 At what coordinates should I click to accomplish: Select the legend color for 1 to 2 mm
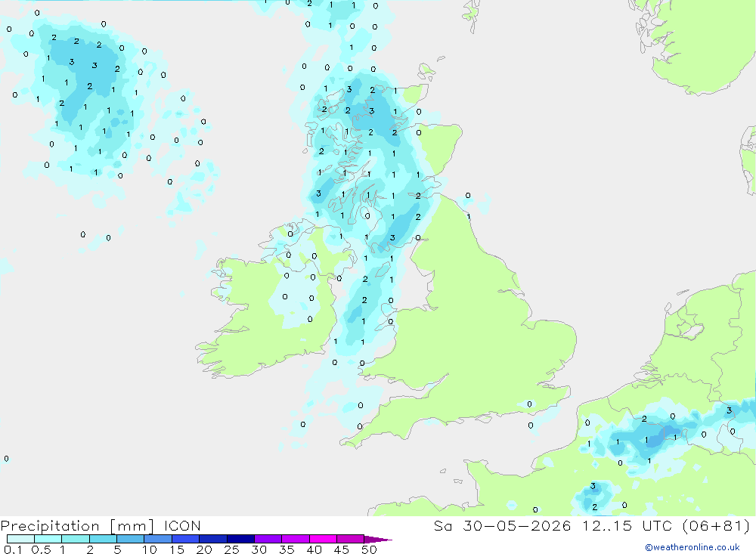[76, 539]
